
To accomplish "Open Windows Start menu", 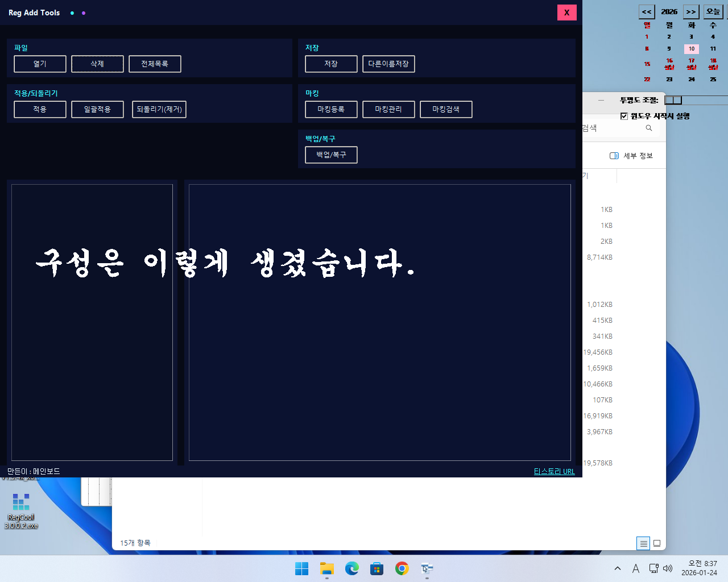I will (x=301, y=568).
